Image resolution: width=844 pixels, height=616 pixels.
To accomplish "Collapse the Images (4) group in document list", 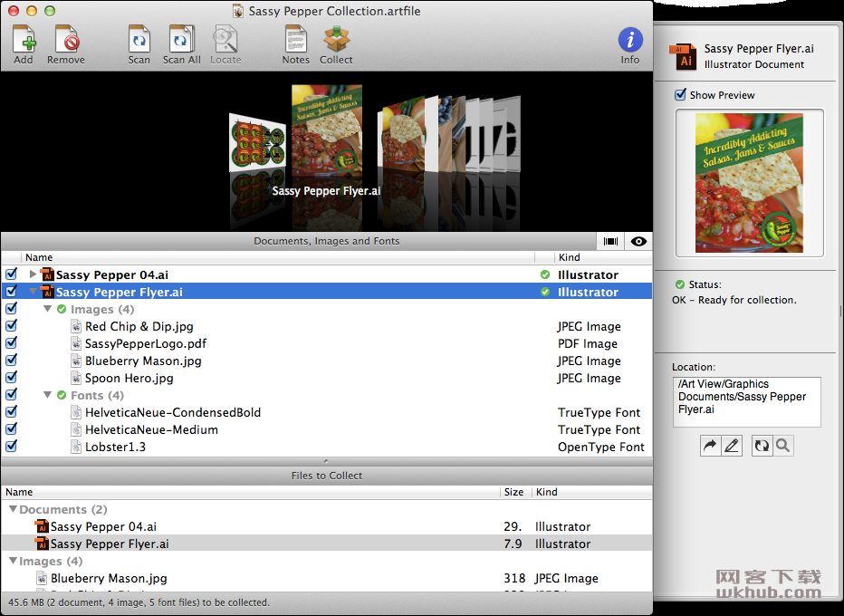I will click(47, 309).
